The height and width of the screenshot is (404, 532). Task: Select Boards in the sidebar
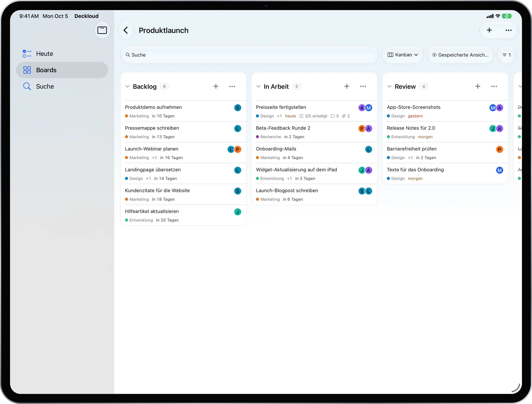(62, 70)
